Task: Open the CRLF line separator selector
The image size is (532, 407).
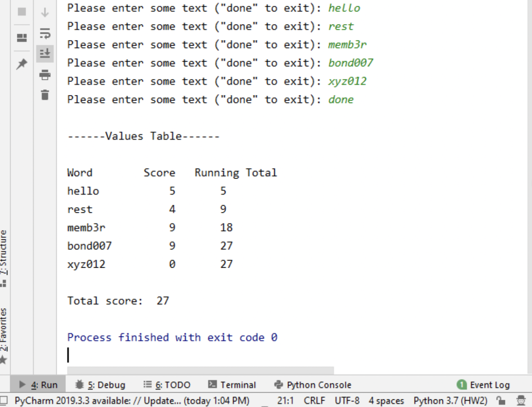Action: [x=315, y=400]
